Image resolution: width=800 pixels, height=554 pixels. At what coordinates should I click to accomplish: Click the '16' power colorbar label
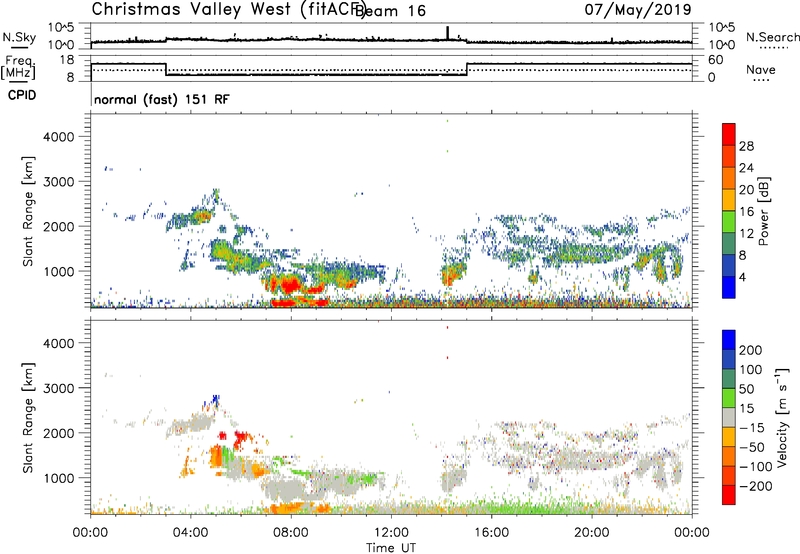(746, 212)
